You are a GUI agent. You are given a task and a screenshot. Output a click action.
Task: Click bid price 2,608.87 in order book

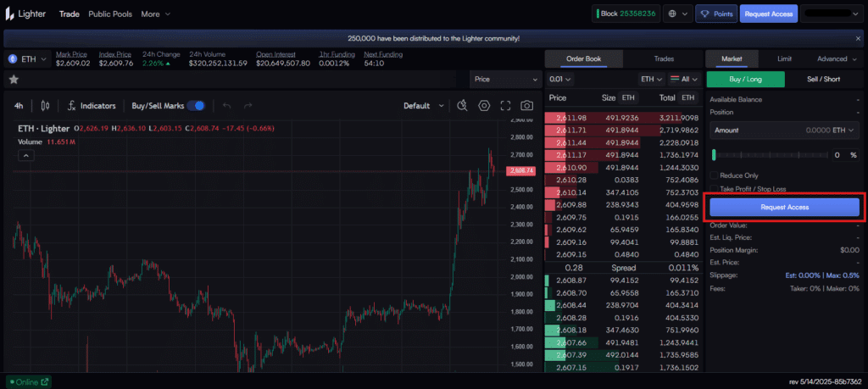570,281
